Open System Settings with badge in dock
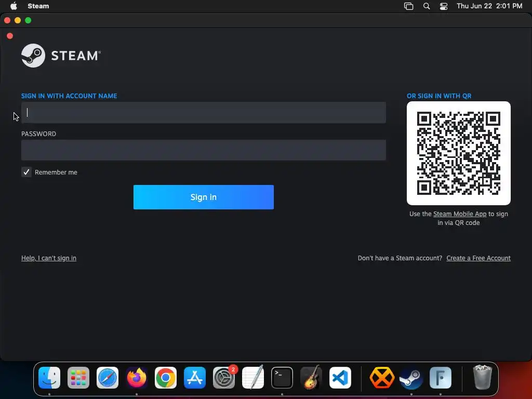This screenshot has width=532, height=399. (x=224, y=378)
